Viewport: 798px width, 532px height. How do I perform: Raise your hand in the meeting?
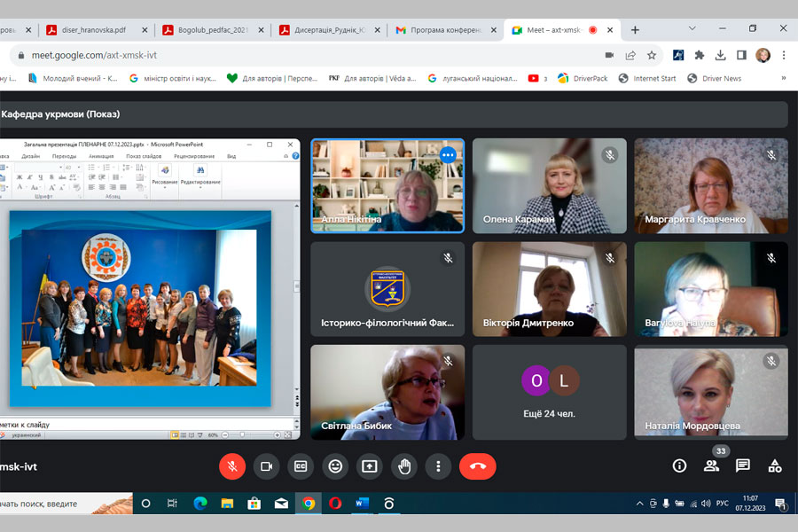pyautogui.click(x=404, y=465)
